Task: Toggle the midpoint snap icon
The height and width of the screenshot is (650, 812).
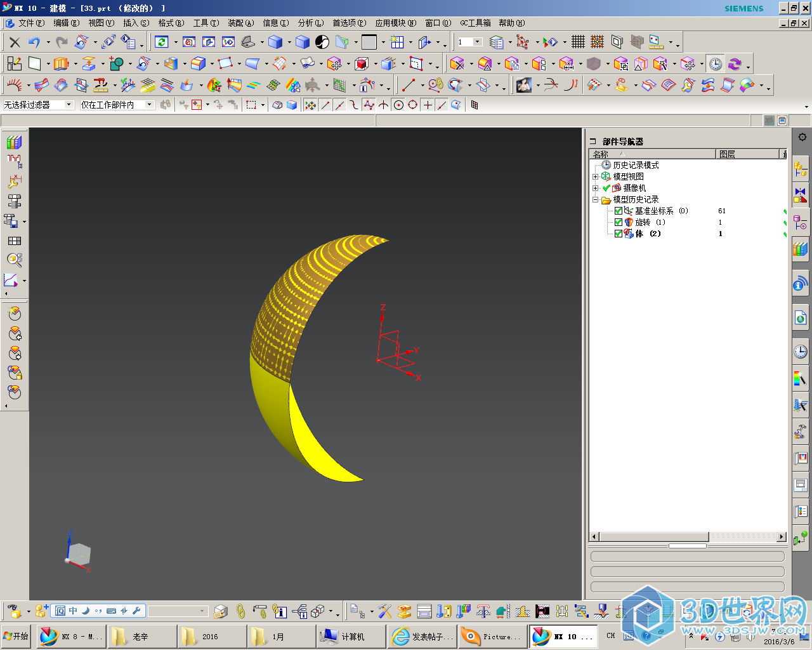Action: [339, 105]
